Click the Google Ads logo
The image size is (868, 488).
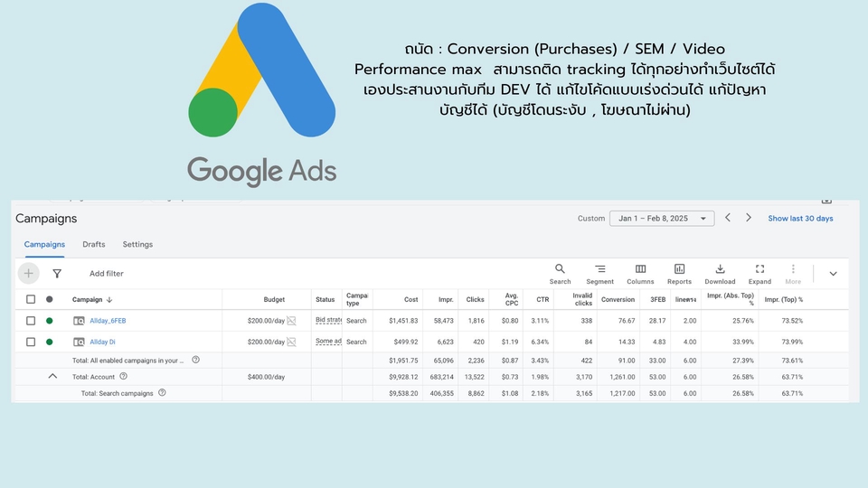point(262,94)
